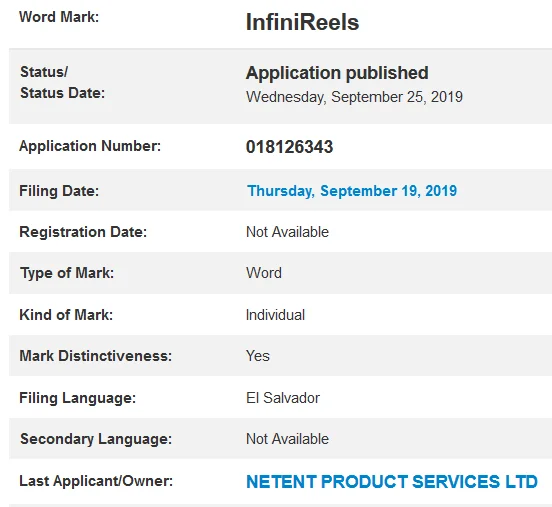Click the Registration Date label
The height and width of the screenshot is (507, 552).
pyautogui.click(x=83, y=232)
